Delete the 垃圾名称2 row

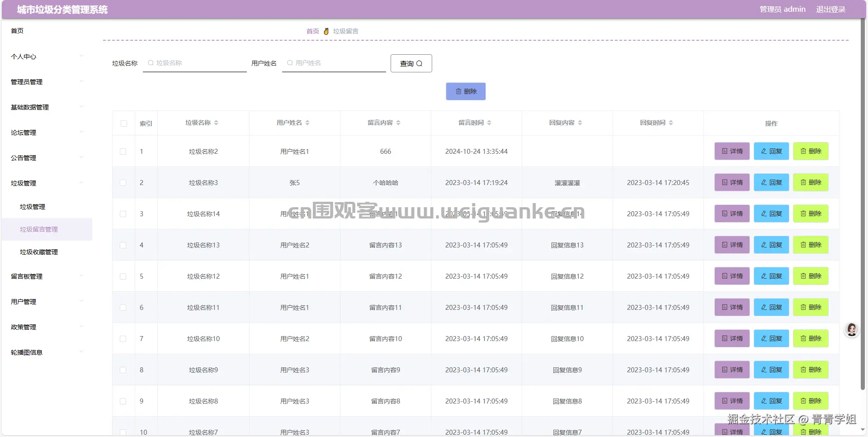click(811, 151)
